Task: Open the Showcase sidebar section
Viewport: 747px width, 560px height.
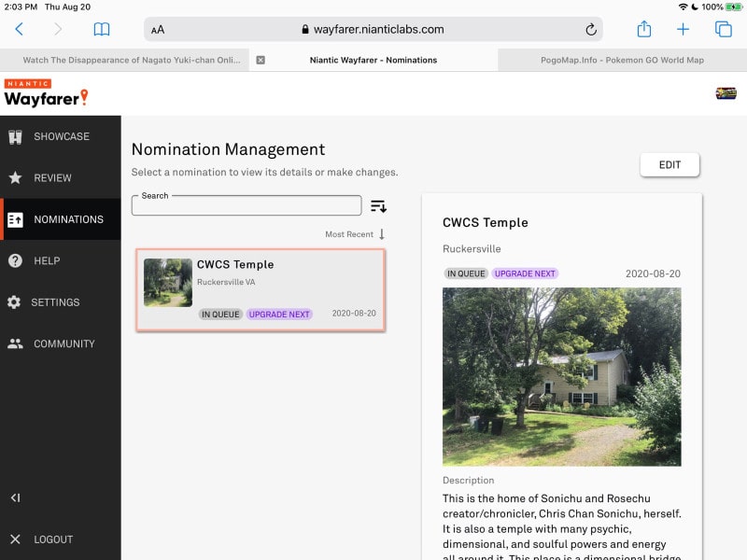Action: (x=61, y=136)
